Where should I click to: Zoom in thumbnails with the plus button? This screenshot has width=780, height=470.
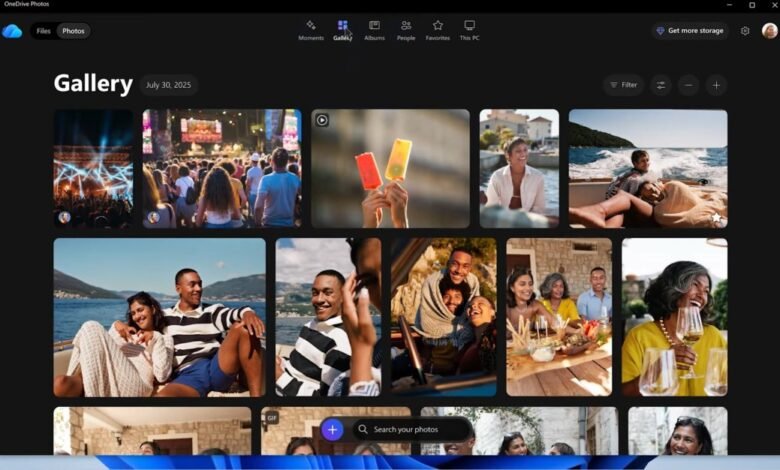[716, 85]
